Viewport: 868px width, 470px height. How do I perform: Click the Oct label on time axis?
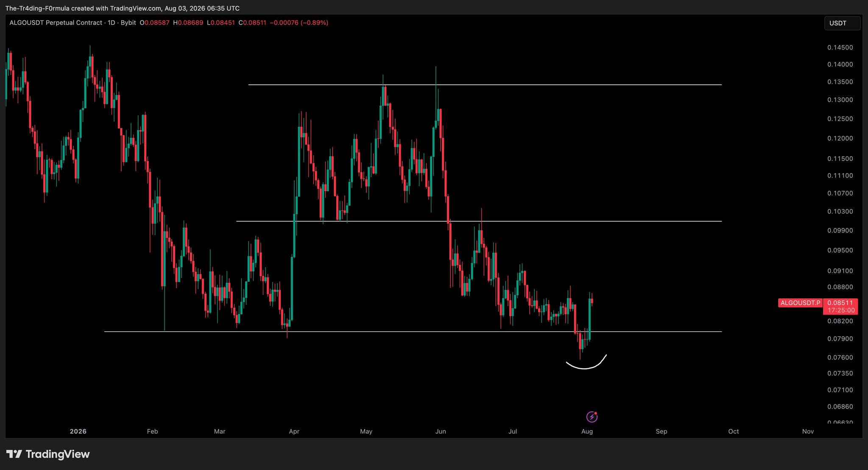click(x=734, y=431)
